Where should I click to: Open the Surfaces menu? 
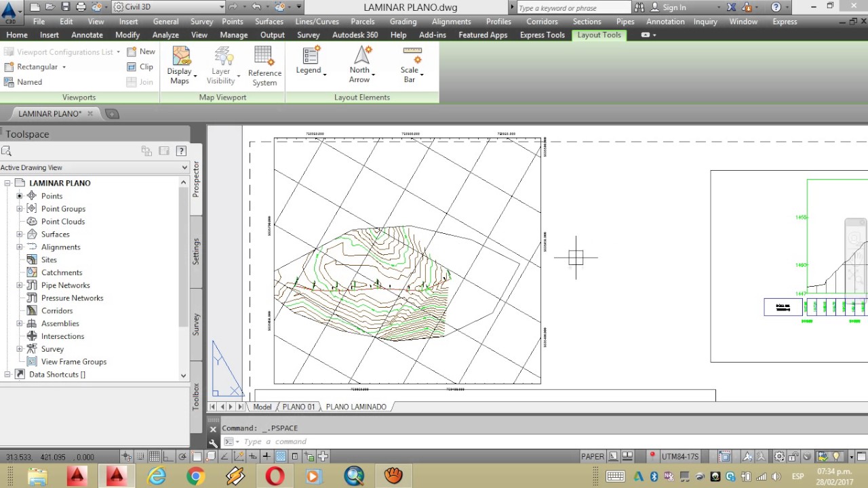click(269, 21)
